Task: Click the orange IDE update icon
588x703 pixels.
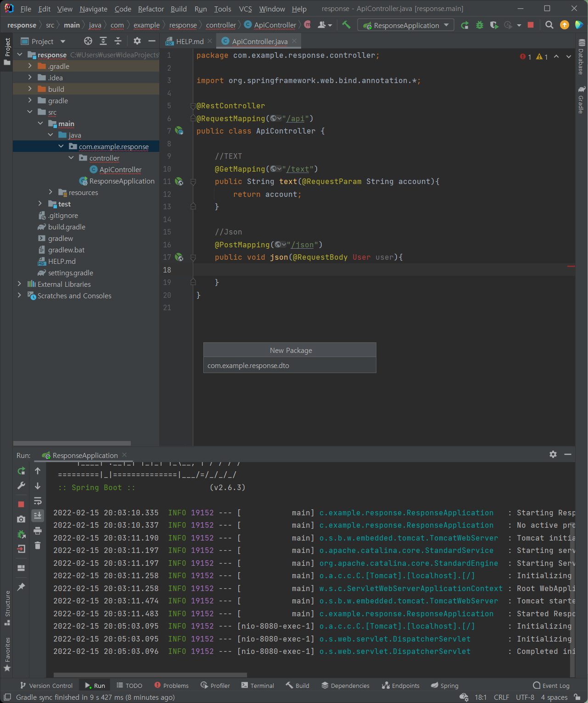Action: 565,25
